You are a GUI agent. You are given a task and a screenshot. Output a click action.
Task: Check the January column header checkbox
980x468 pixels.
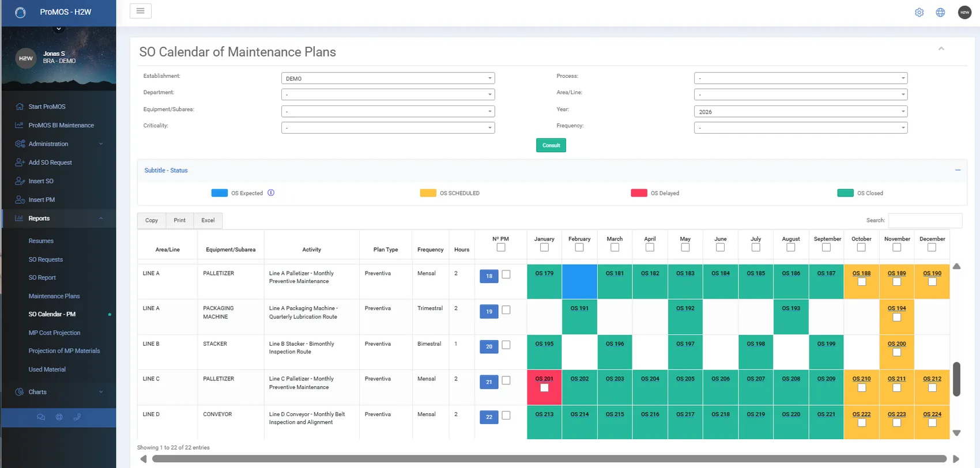tap(544, 247)
